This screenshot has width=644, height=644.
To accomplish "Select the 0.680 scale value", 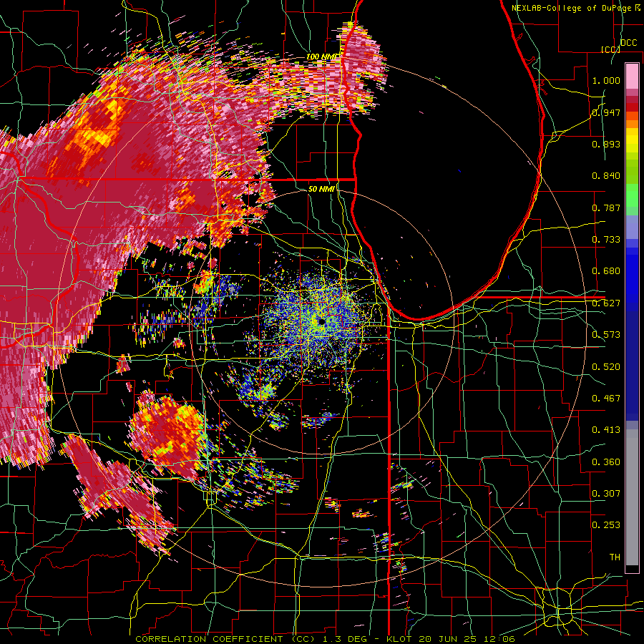I will [606, 271].
